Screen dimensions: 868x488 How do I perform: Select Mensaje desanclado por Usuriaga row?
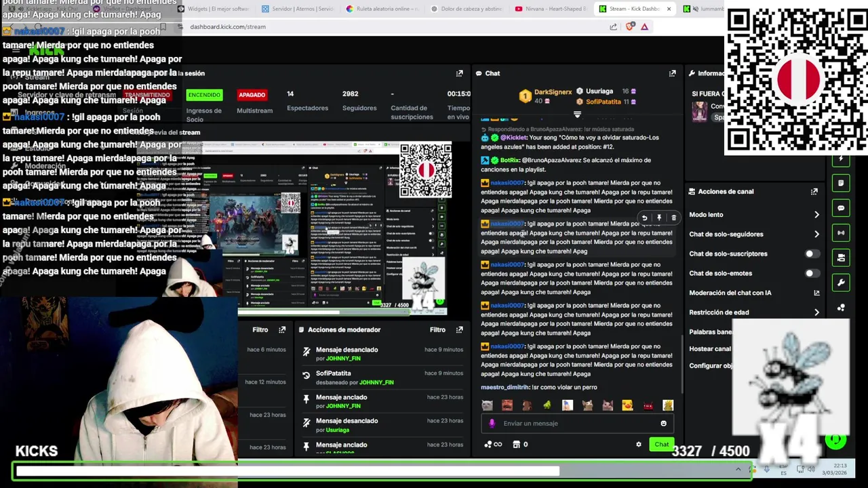382,425
